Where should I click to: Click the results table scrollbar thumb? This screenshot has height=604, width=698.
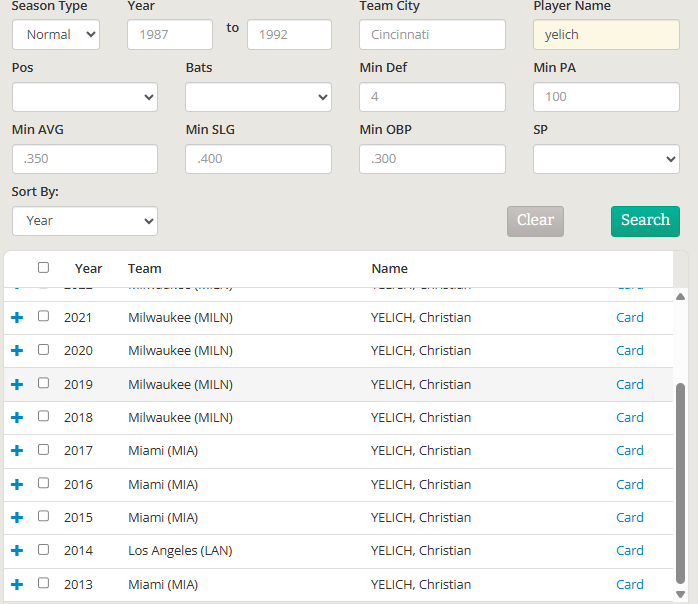click(680, 483)
